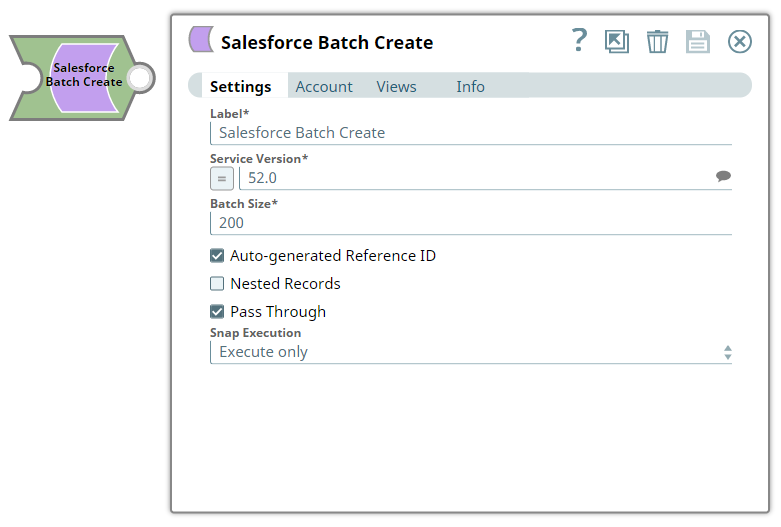The image size is (781, 527).
Task: Click the Batch Size 200 field
Action: click(x=471, y=223)
